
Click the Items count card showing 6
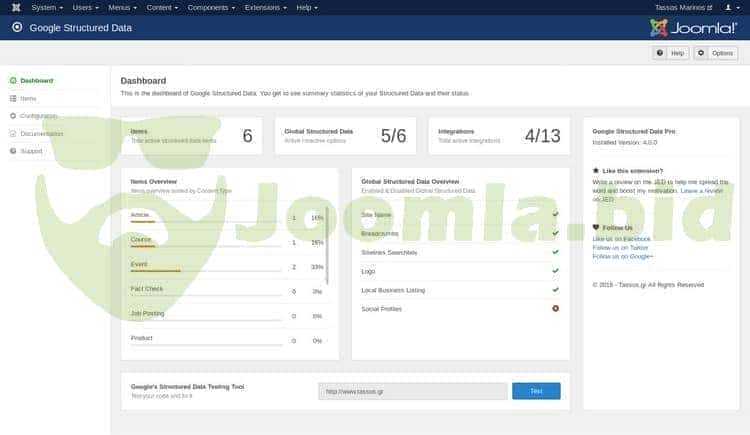click(x=192, y=136)
